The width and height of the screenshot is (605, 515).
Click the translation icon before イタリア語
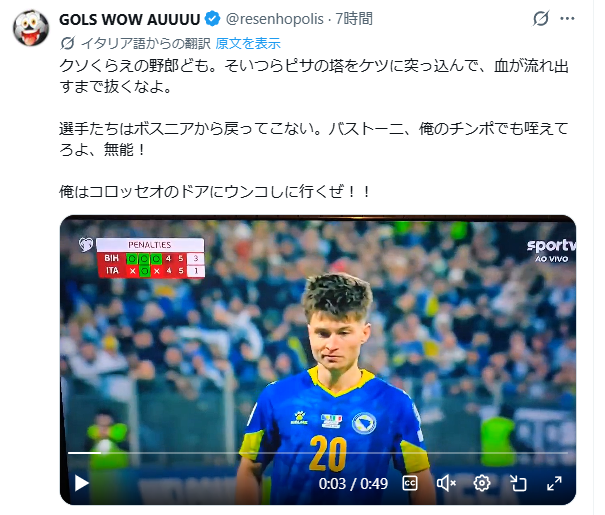67,44
